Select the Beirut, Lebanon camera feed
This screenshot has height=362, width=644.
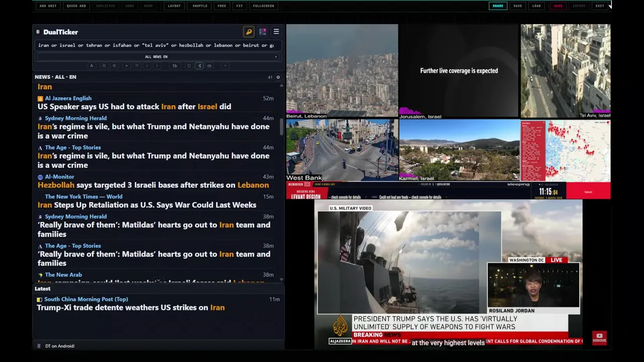342,71
